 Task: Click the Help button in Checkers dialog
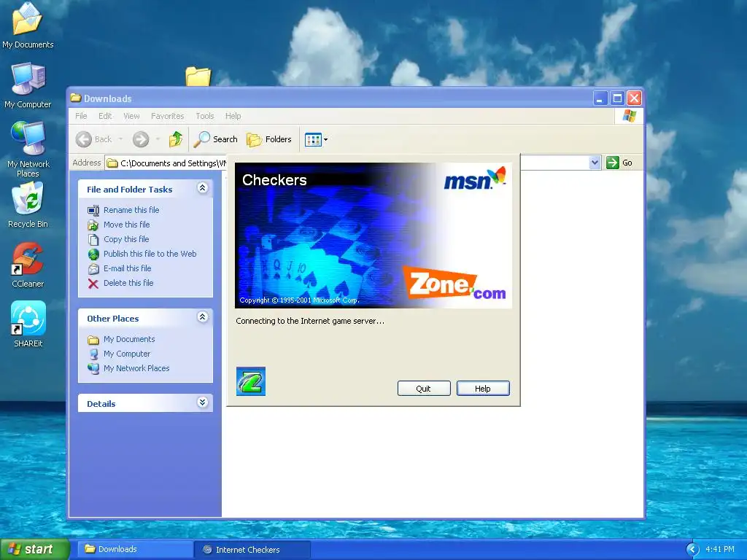pos(483,389)
